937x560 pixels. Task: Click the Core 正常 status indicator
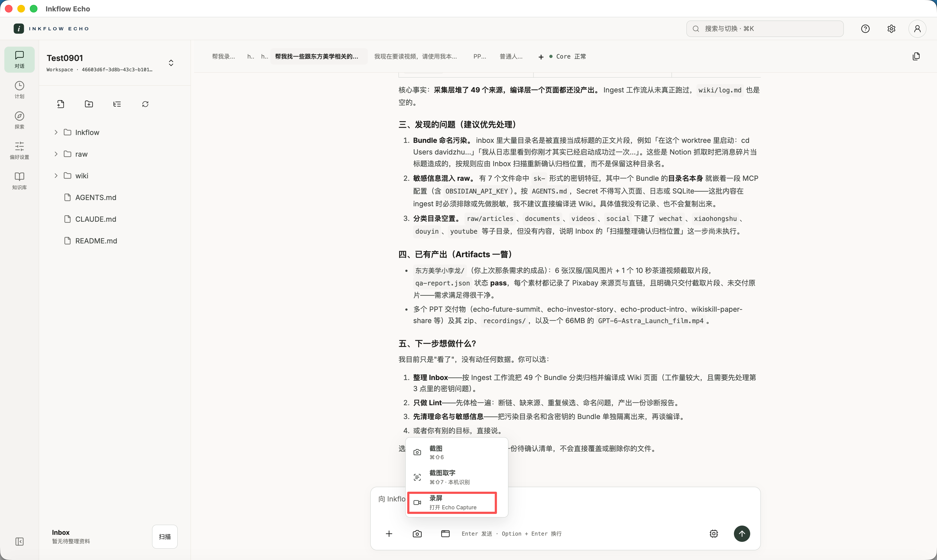[x=567, y=57]
